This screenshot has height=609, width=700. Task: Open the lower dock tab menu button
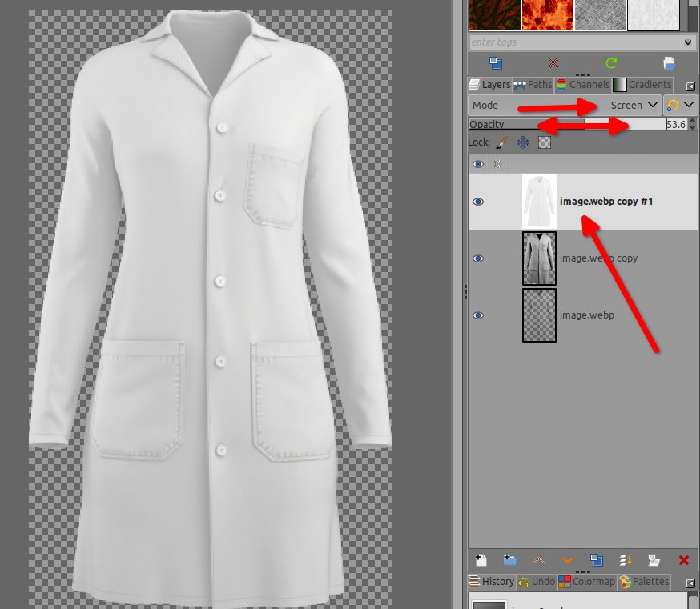[690, 583]
